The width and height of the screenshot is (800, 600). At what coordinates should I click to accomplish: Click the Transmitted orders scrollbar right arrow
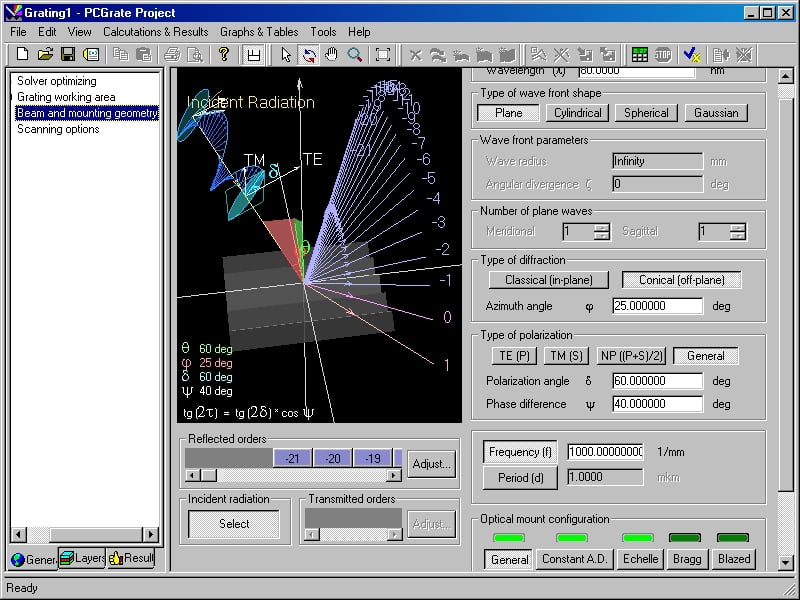point(394,535)
